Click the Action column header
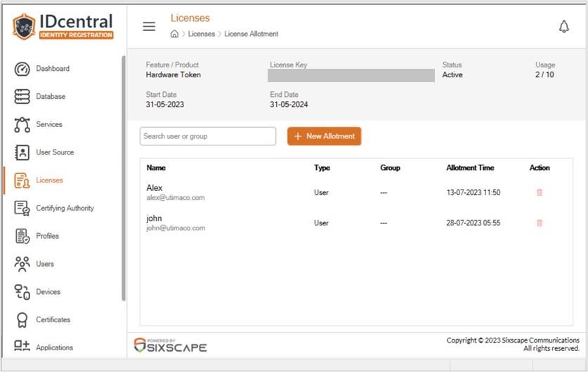The height and width of the screenshot is (372, 588). pyautogui.click(x=540, y=168)
